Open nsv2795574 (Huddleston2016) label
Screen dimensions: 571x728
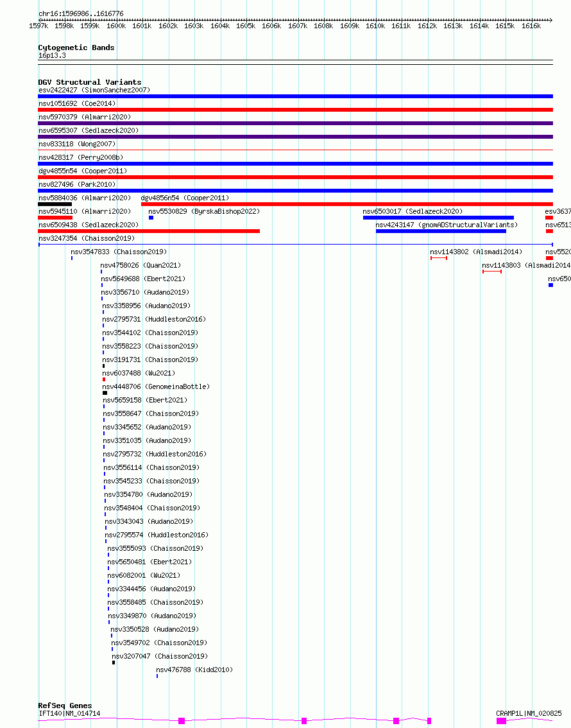point(157,534)
